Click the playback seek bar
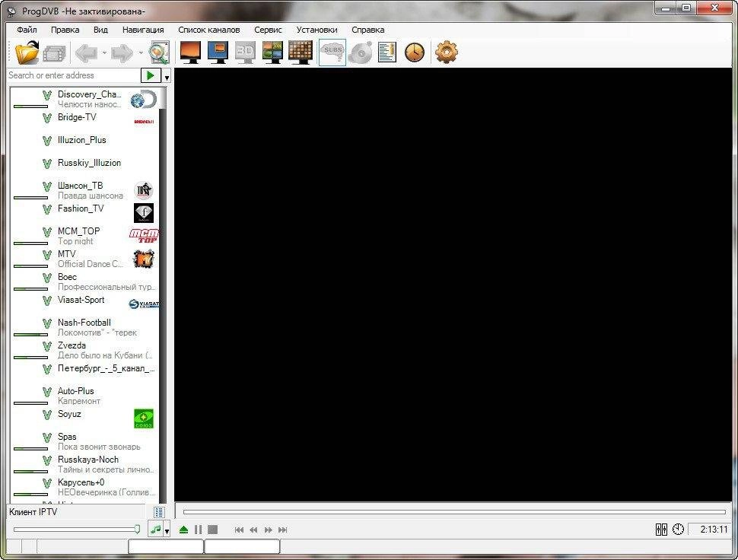 tap(454, 511)
